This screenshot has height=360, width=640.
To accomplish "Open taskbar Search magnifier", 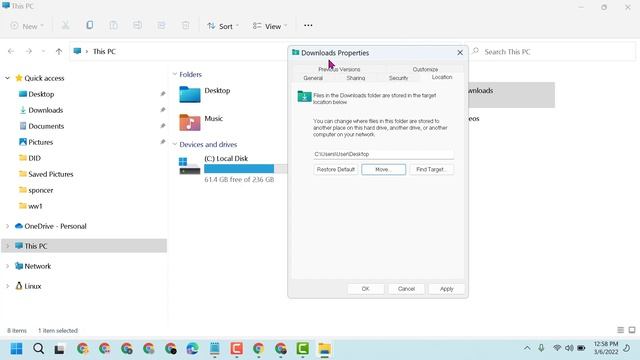I will tap(38, 349).
